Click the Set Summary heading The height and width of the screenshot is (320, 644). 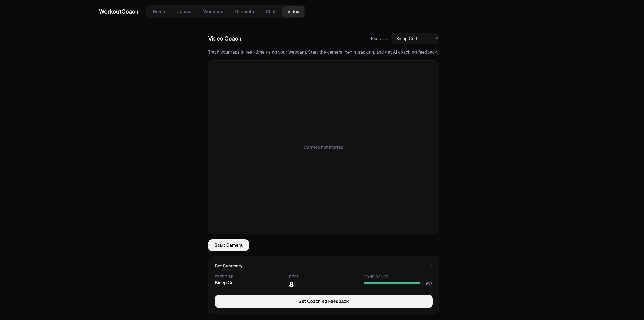coord(228,266)
